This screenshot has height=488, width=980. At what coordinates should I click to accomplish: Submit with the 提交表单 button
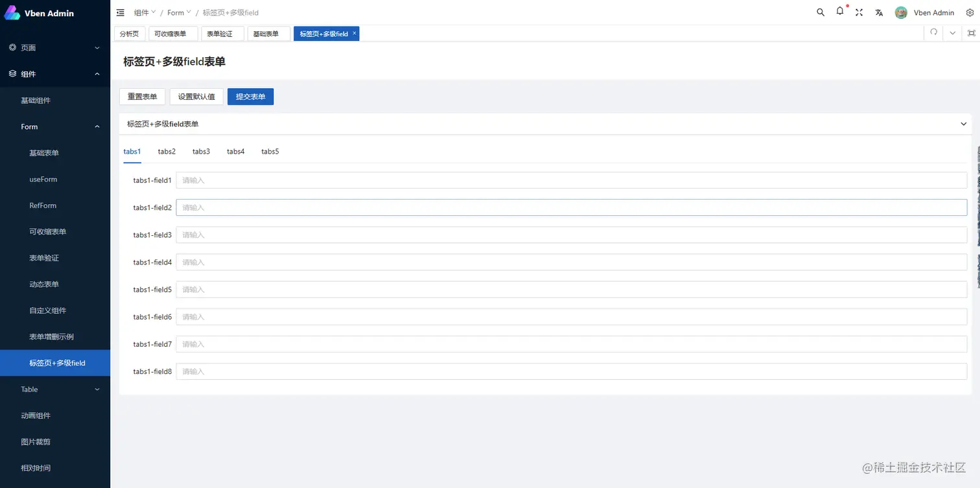click(250, 97)
